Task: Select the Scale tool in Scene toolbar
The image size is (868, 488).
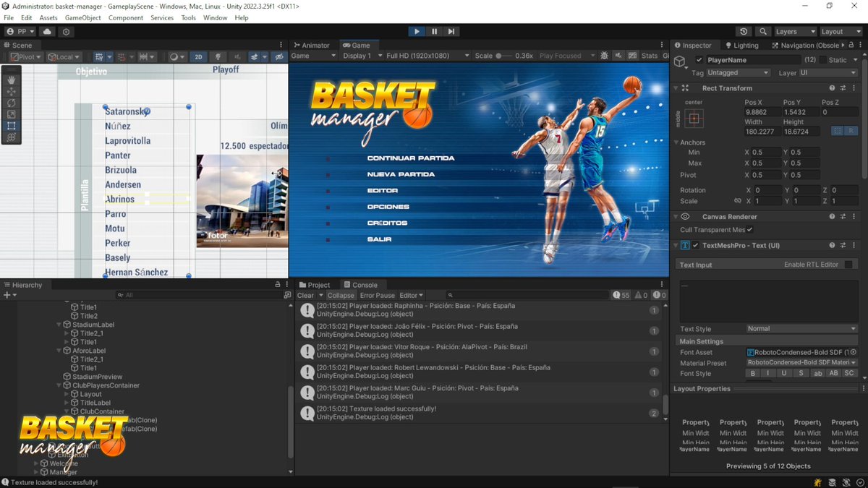Action: [x=11, y=114]
